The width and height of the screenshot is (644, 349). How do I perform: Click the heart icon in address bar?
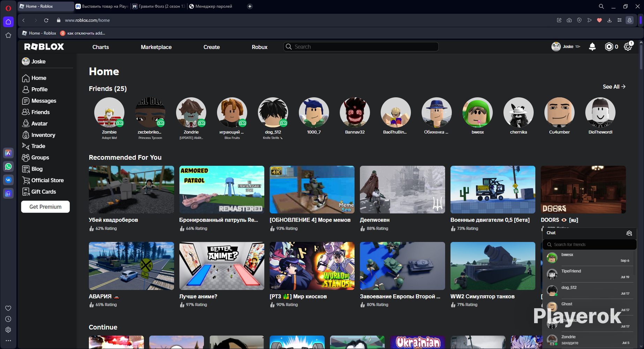(x=599, y=20)
